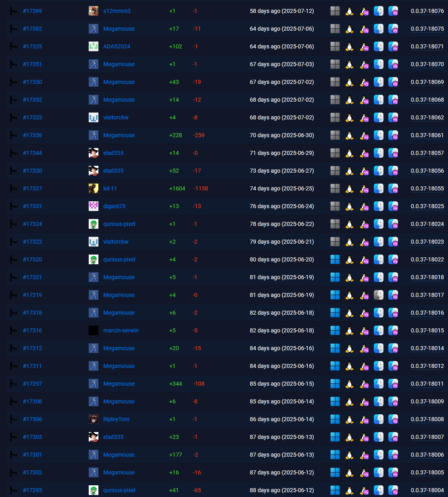Open build version 0.0.37-18011
Screen dimensions: 448x497
427,384
